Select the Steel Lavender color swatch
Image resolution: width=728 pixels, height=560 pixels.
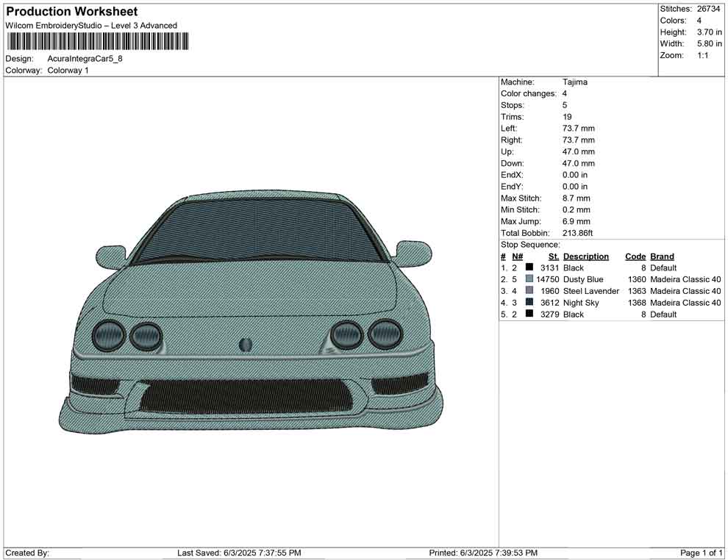click(529, 291)
